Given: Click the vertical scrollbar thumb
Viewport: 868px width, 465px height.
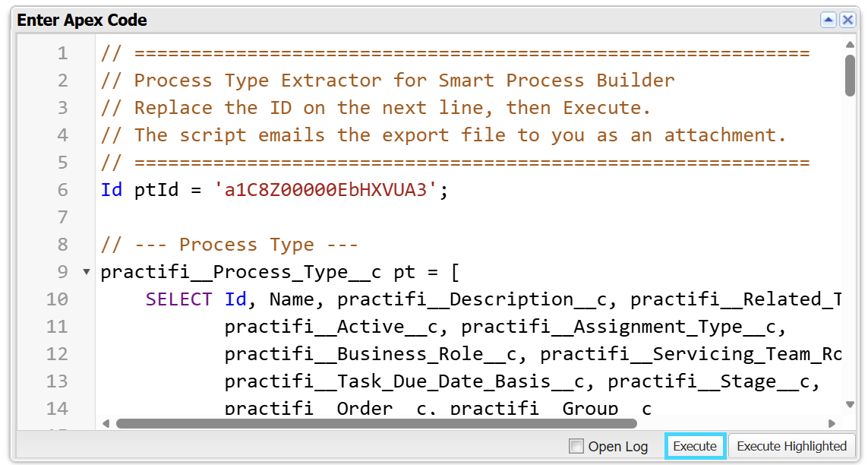Looking at the screenshot, I should (x=851, y=75).
